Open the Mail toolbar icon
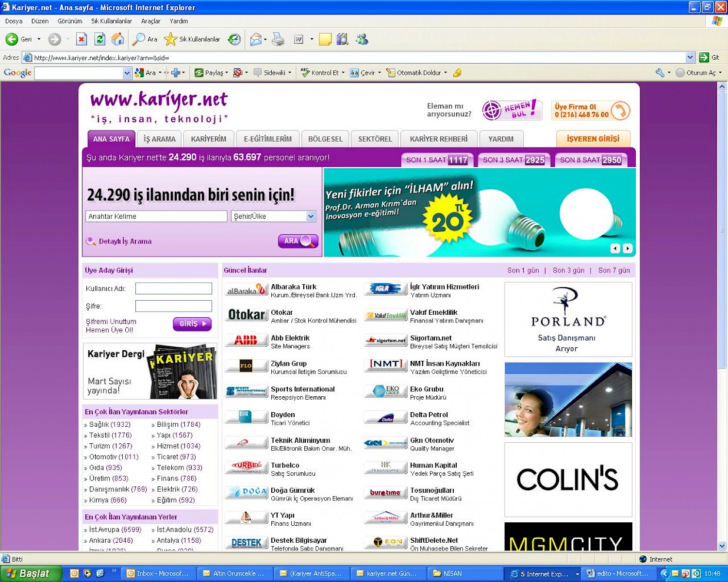 coord(256,39)
